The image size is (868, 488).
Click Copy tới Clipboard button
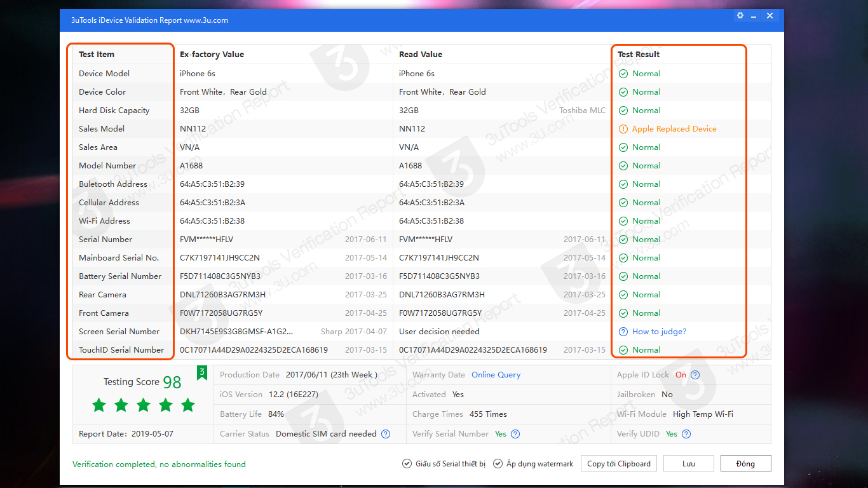point(619,463)
